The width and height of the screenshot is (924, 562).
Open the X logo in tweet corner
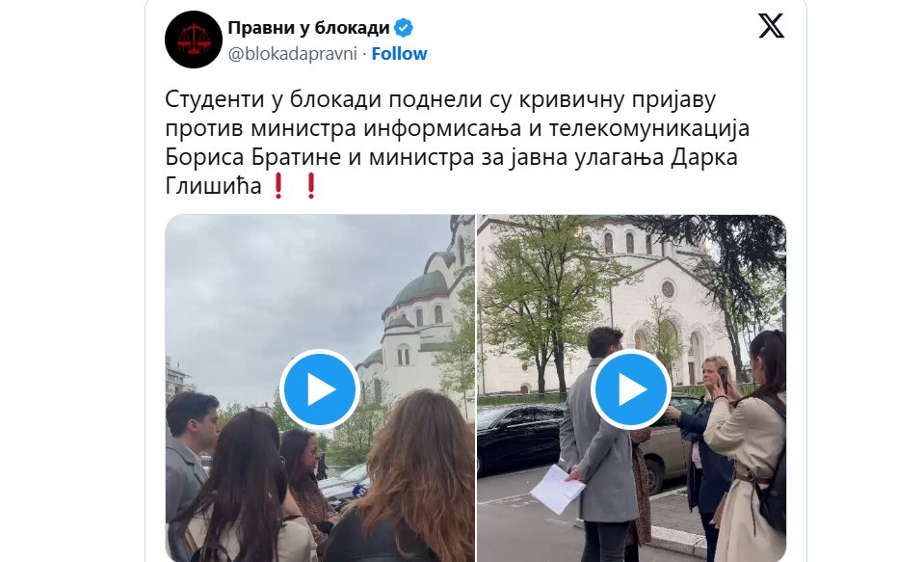click(771, 27)
